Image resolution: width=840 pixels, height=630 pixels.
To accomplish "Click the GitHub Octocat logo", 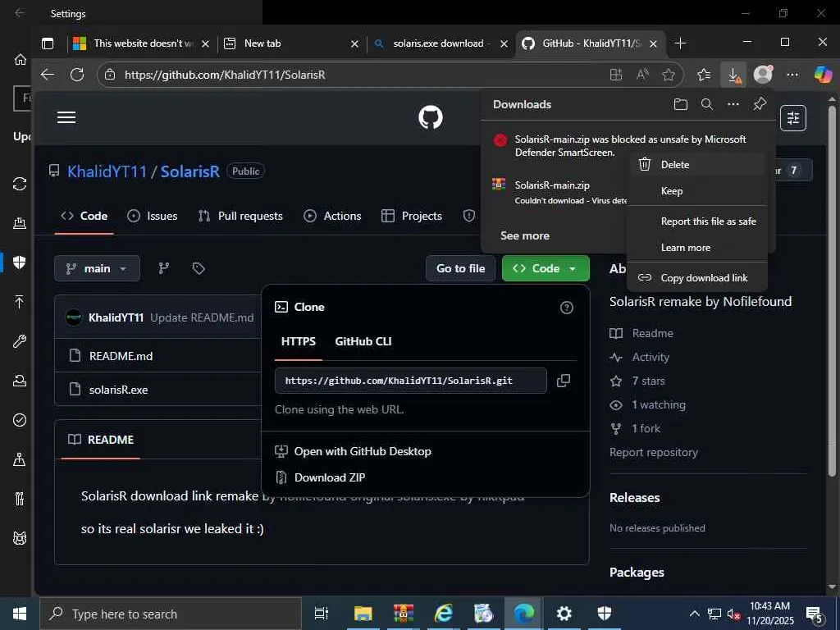I will point(431,117).
